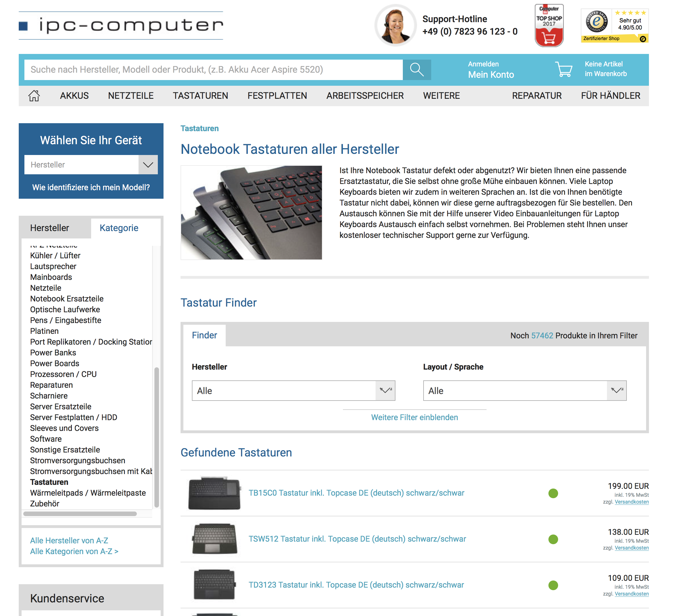The height and width of the screenshot is (616, 683).
Task: Select Stromversorgungsbuchsen category
Action: [x=77, y=461]
